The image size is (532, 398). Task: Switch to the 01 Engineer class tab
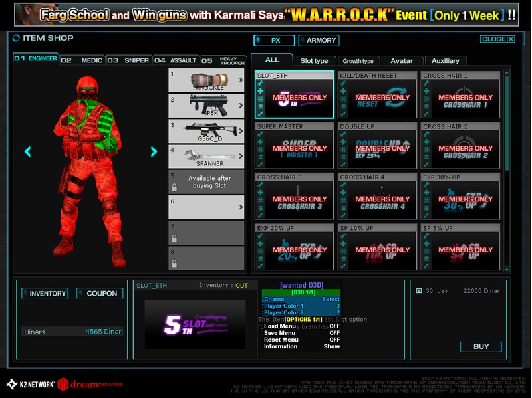pos(36,58)
